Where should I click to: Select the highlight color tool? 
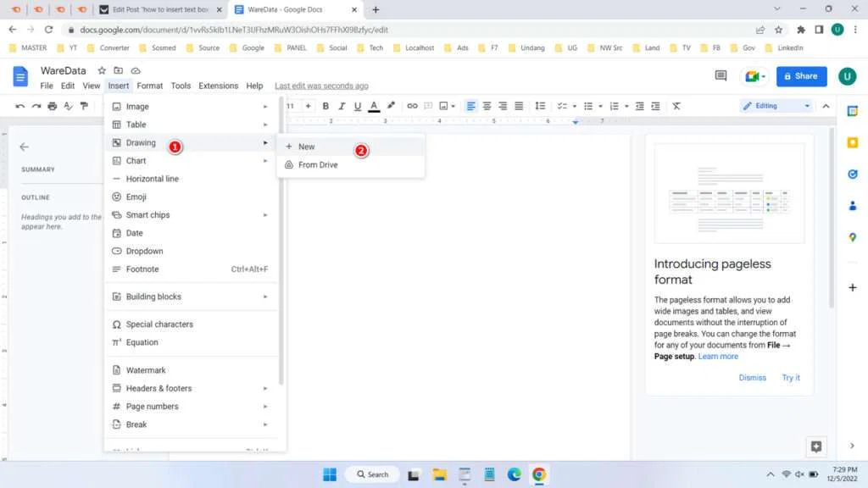(x=389, y=106)
